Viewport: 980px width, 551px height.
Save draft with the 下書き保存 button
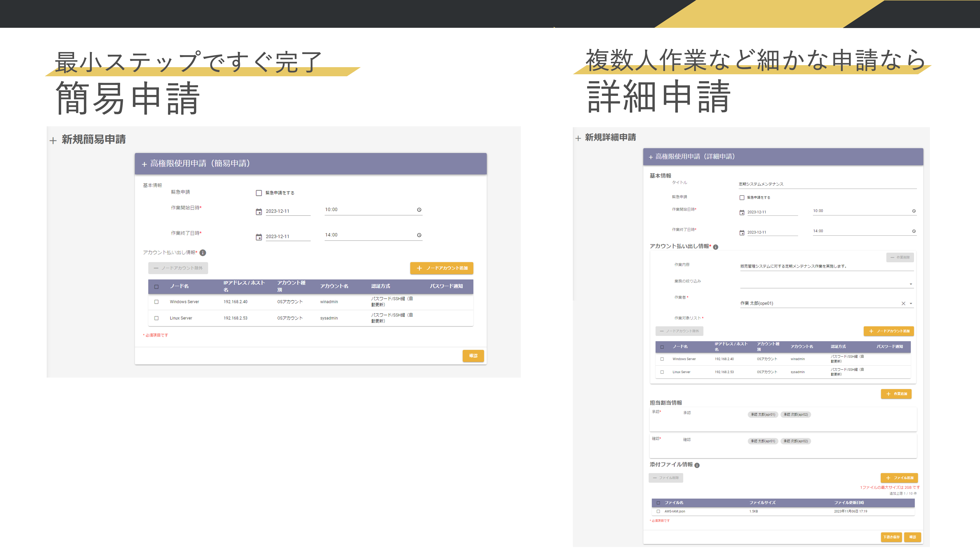(x=892, y=537)
